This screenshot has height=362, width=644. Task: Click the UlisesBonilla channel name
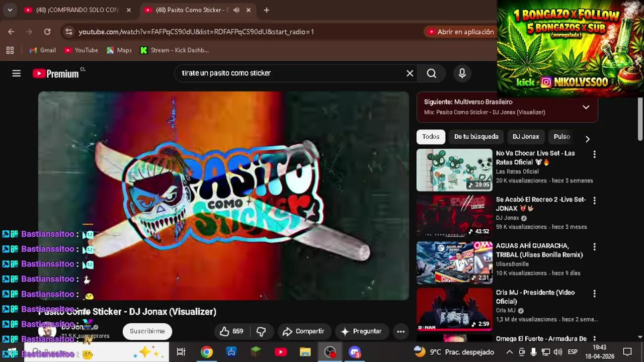coord(512,264)
